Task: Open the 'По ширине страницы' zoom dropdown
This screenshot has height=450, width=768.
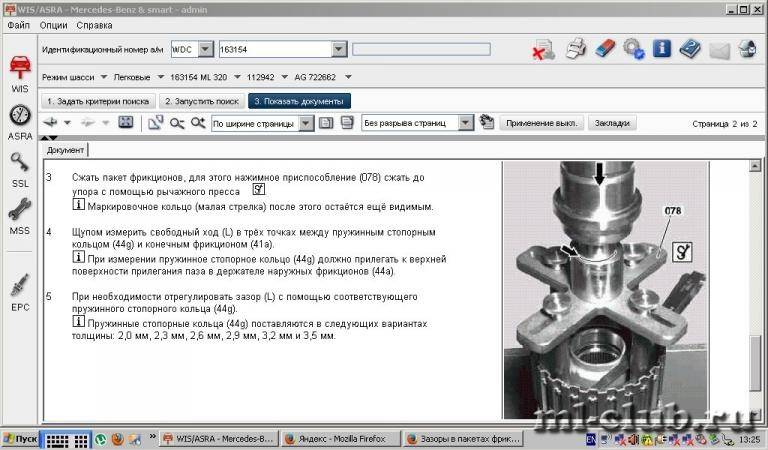Action: point(307,123)
